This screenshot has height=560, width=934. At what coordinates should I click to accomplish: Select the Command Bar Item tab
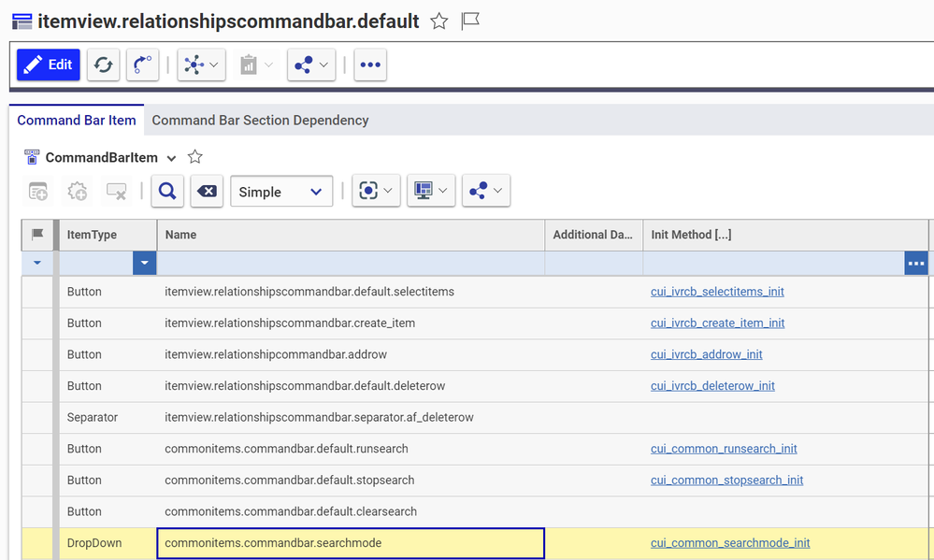click(77, 120)
